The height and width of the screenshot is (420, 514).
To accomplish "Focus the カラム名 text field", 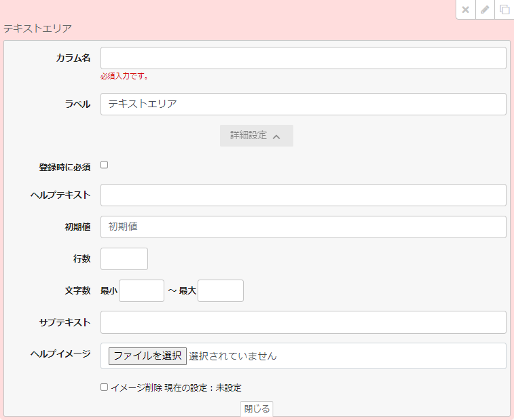I will coord(303,58).
